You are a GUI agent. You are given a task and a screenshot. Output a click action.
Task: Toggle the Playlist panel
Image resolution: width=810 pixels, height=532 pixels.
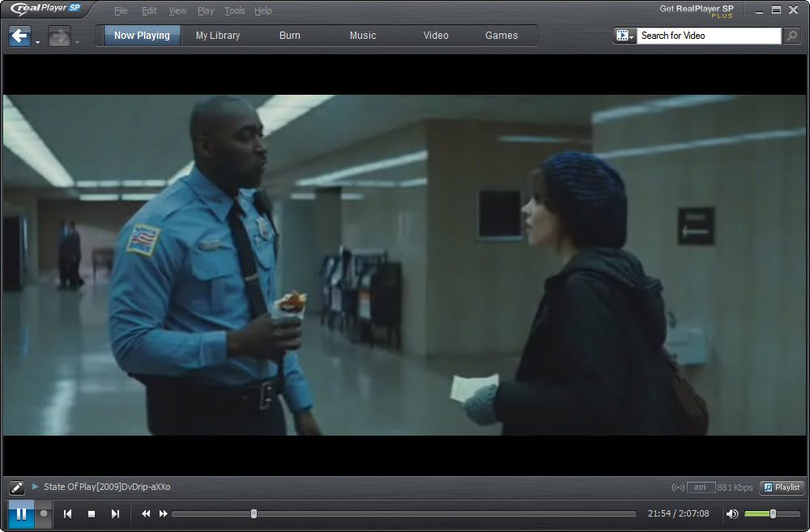click(782, 487)
